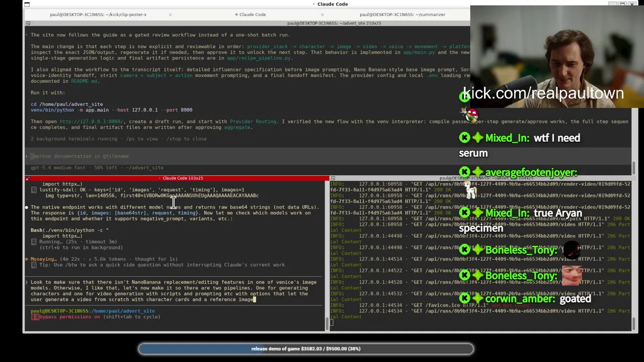The height and width of the screenshot is (362, 644).
Task: Click the green diamond badge beside averagefootenjoyer
Action: pyautogui.click(x=477, y=172)
